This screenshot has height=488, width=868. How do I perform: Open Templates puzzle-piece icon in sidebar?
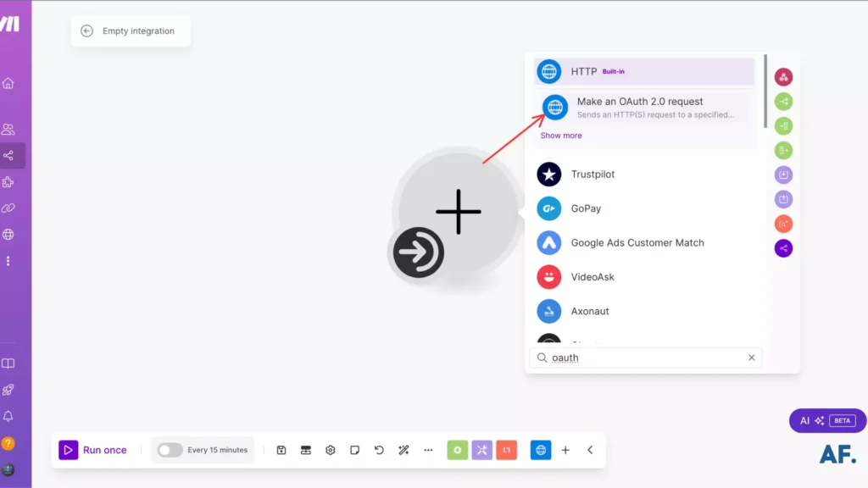pyautogui.click(x=8, y=182)
